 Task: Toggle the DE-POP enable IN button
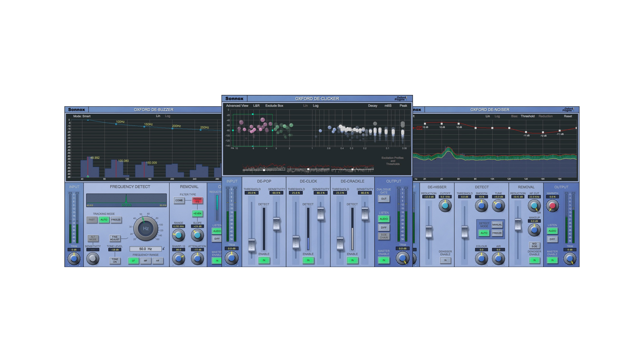coord(264,260)
